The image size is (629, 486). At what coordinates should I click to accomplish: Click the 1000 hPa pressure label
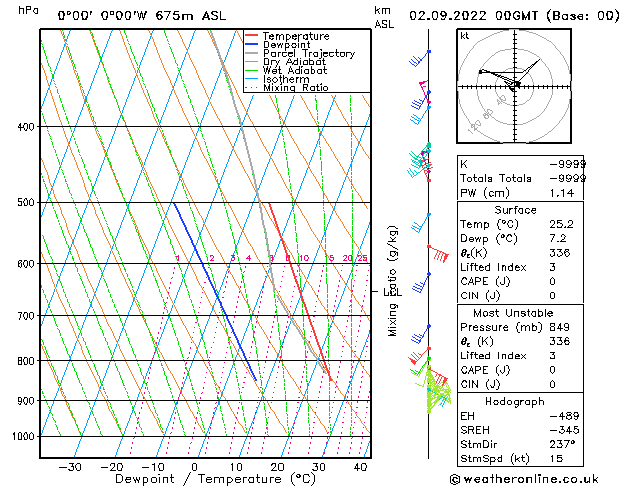24,436
